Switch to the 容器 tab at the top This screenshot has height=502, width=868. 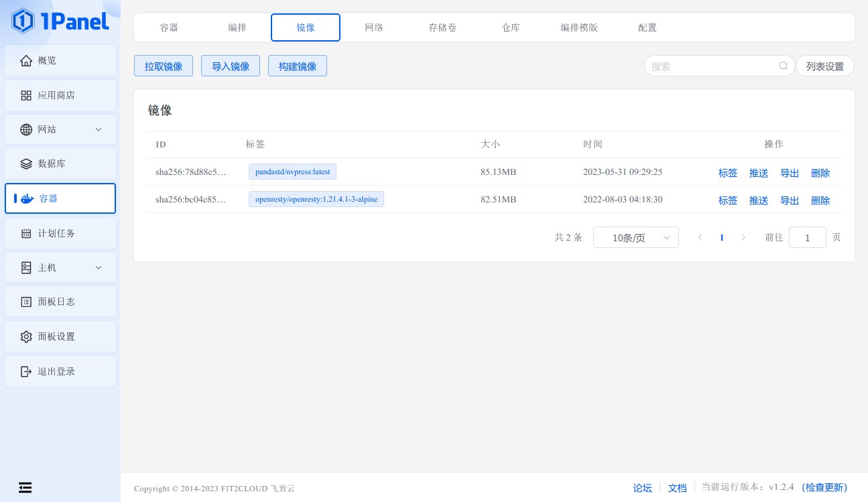(x=169, y=27)
